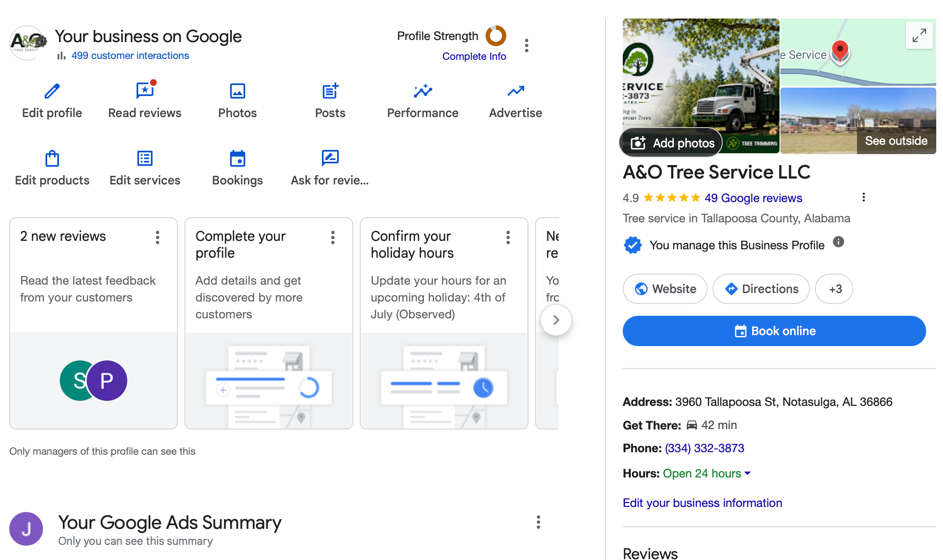Open the Confirm your holiday hours card
Image resolution: width=943 pixels, height=560 pixels.
444,323
